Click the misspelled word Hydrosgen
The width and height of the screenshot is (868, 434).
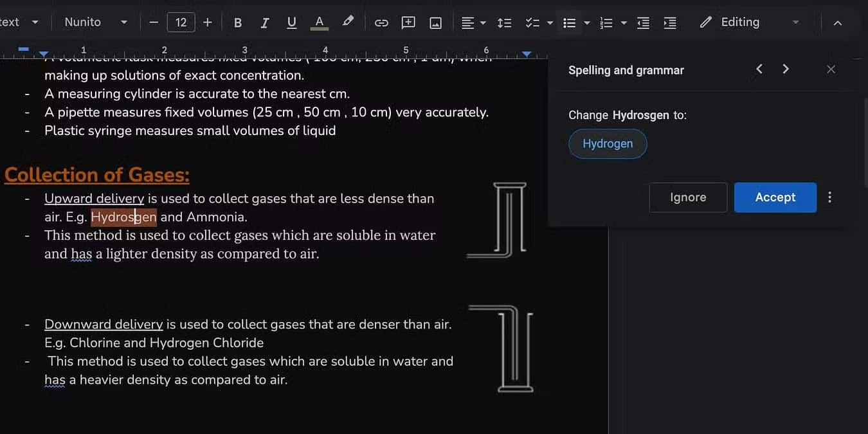coord(123,217)
